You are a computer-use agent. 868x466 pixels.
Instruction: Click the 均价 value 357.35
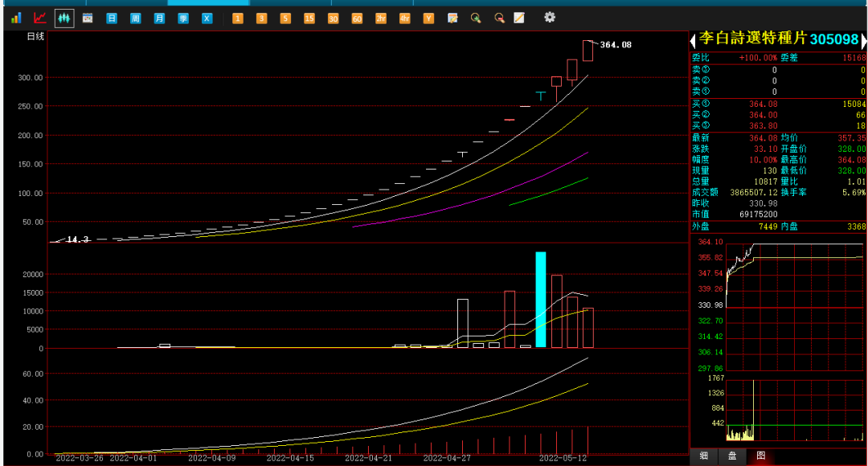[852, 138]
